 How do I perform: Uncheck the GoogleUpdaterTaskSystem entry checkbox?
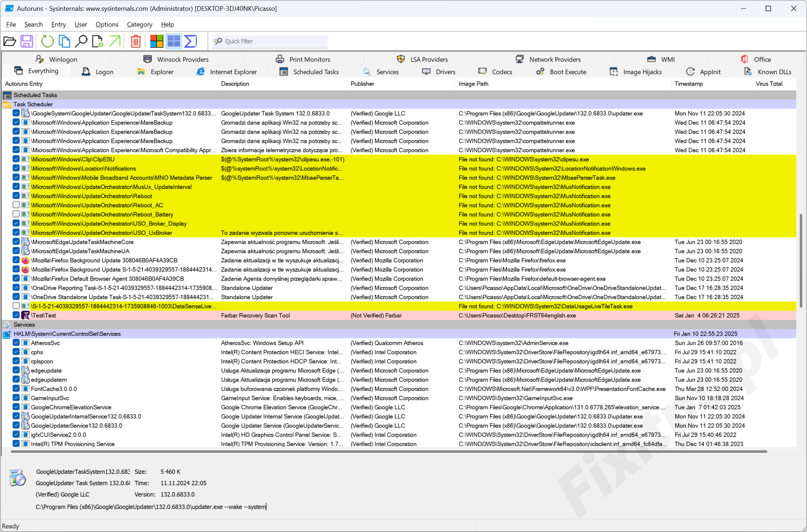click(16, 113)
